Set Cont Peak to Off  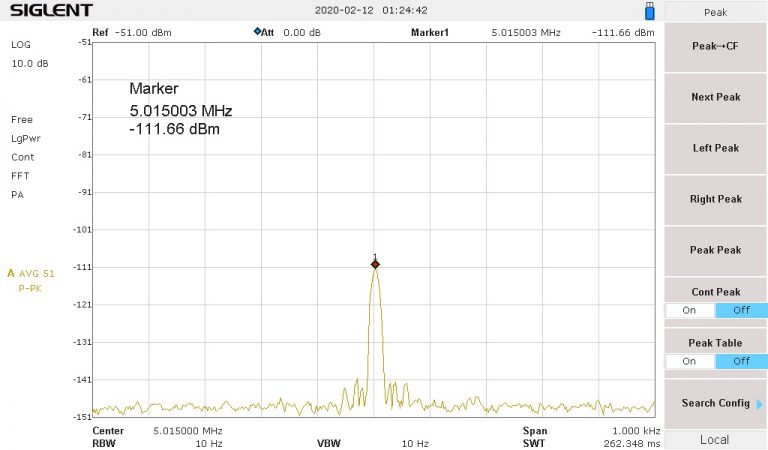coord(741,310)
